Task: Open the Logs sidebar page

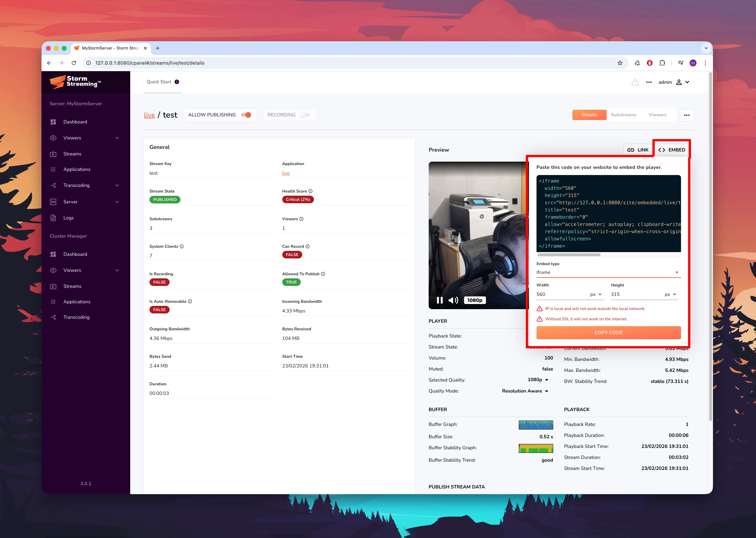Action: click(69, 218)
